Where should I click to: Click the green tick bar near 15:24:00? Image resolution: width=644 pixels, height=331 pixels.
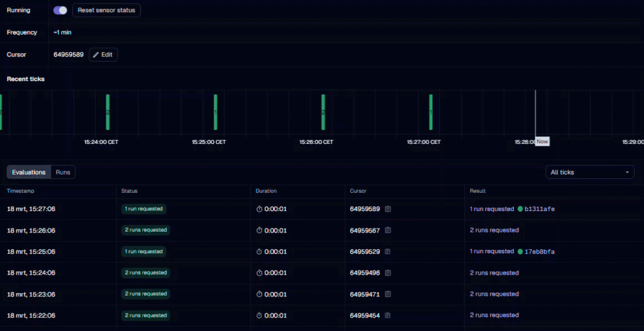(108, 112)
